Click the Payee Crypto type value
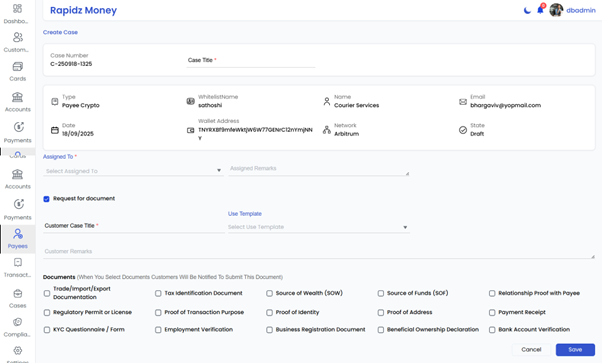 tap(81, 105)
